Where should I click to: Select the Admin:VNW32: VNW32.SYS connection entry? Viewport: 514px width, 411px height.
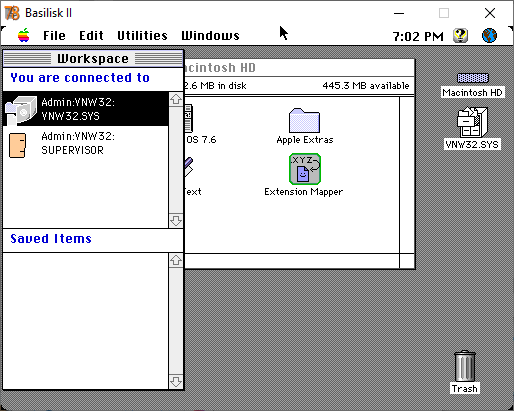[x=86, y=109]
